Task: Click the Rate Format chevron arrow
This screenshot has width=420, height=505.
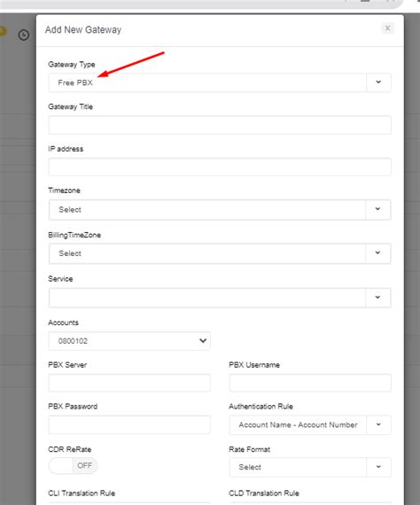Action: pos(378,467)
